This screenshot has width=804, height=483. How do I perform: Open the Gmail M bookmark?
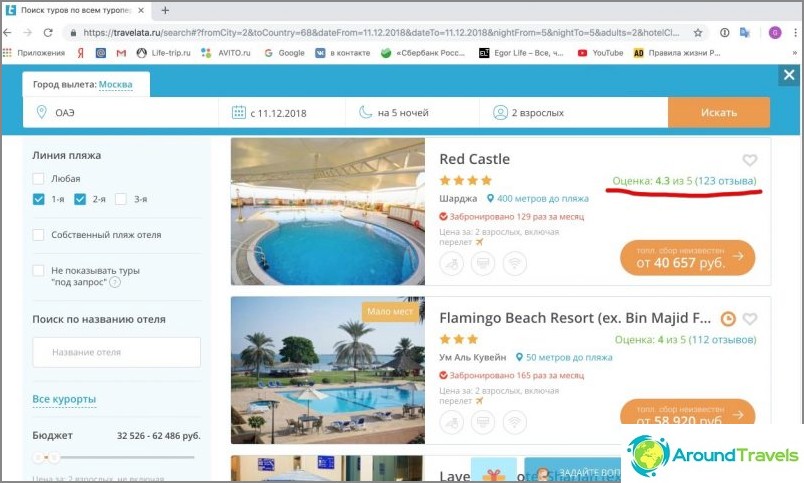click(121, 53)
